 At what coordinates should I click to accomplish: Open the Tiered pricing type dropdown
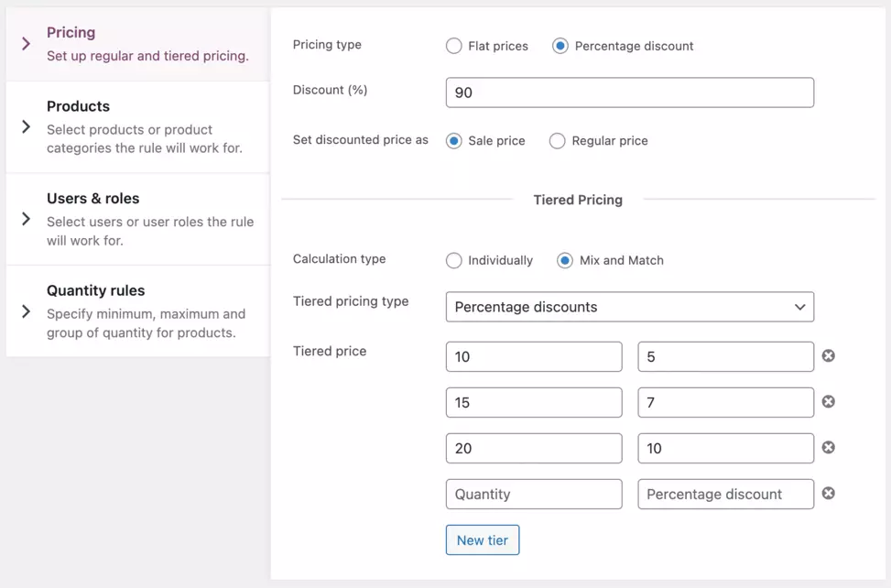click(x=629, y=307)
